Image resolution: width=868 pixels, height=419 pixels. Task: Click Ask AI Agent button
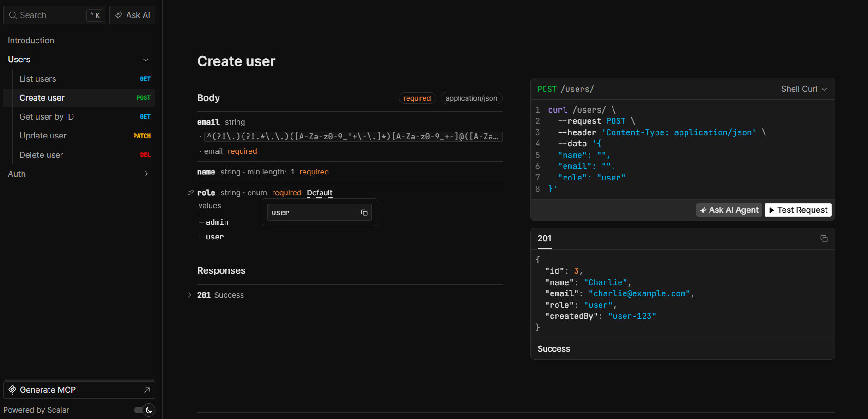point(729,210)
